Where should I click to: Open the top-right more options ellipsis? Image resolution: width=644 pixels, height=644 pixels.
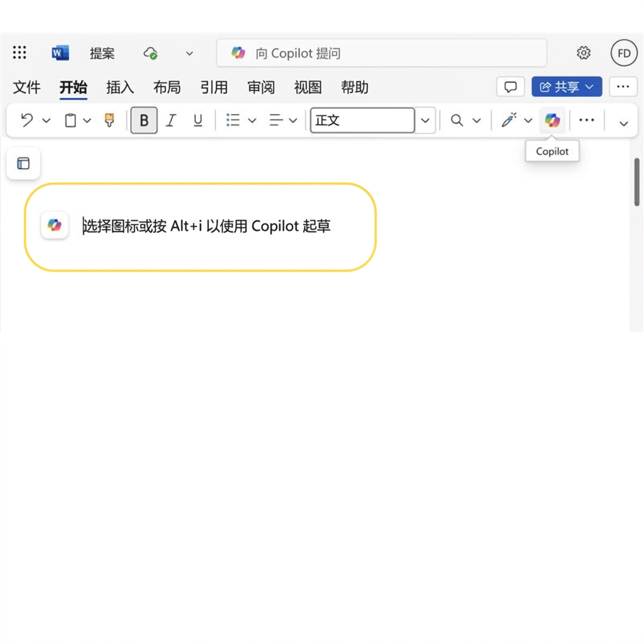coord(623,87)
